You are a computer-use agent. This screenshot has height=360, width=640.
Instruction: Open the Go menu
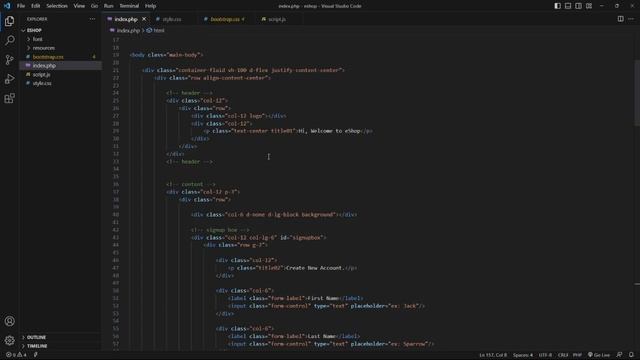[x=94, y=6]
